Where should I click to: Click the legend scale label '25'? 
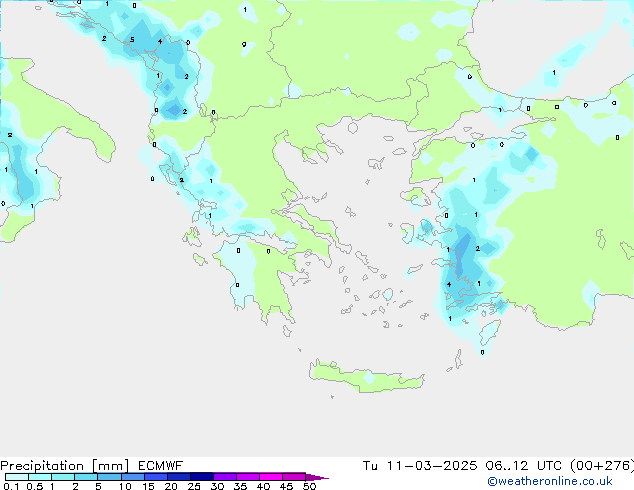(194, 486)
